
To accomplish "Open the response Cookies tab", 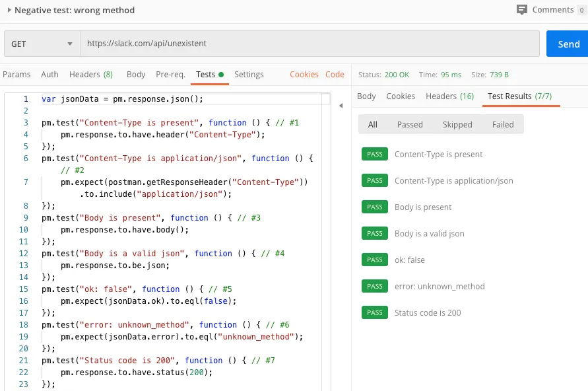I will (401, 96).
